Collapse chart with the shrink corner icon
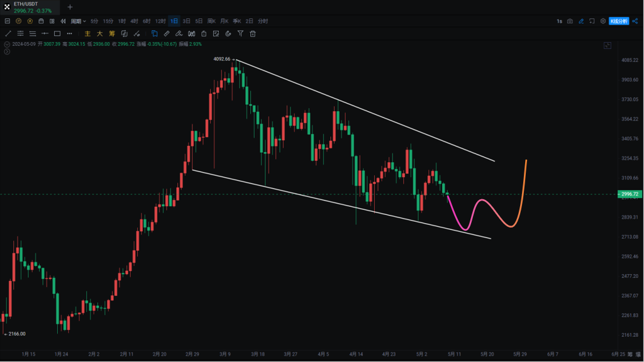Viewport: 644px width, 362px height. click(608, 45)
